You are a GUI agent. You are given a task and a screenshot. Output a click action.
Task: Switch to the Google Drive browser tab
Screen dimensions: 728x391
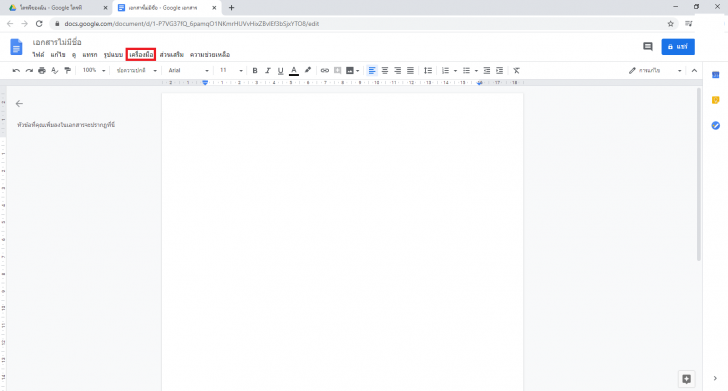point(57,8)
